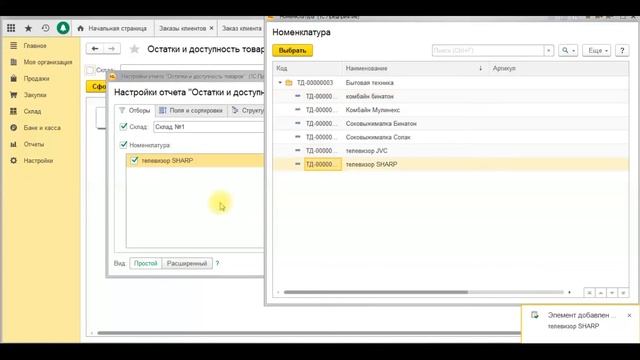
Task: Open Отчеты section in sidebar
Action: 33,144
